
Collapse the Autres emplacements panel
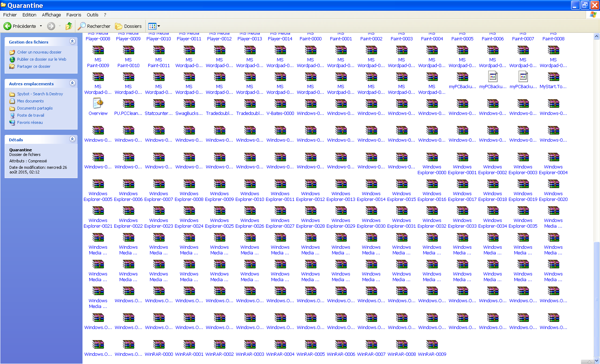pos(72,83)
